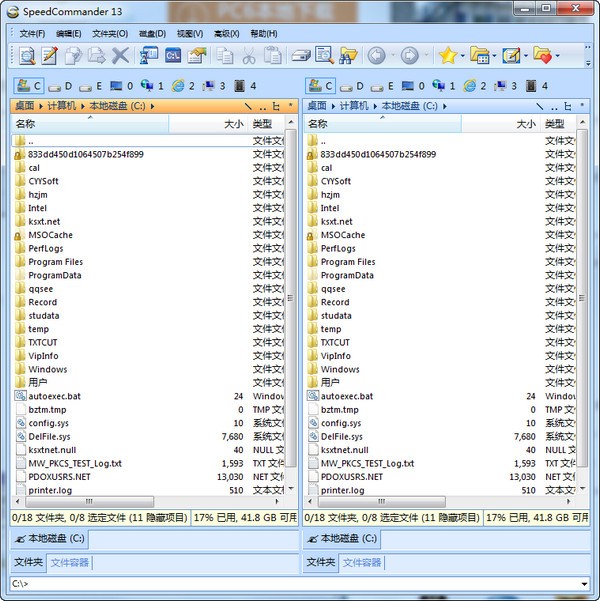This screenshot has height=601, width=600.
Task: Select Windows folder in right panel
Action: pyautogui.click(x=340, y=369)
